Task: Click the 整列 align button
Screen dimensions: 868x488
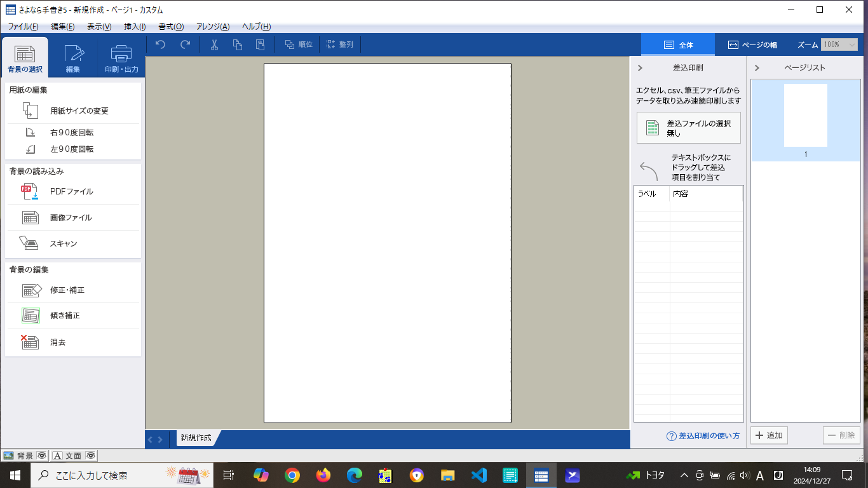Action: [x=340, y=44]
